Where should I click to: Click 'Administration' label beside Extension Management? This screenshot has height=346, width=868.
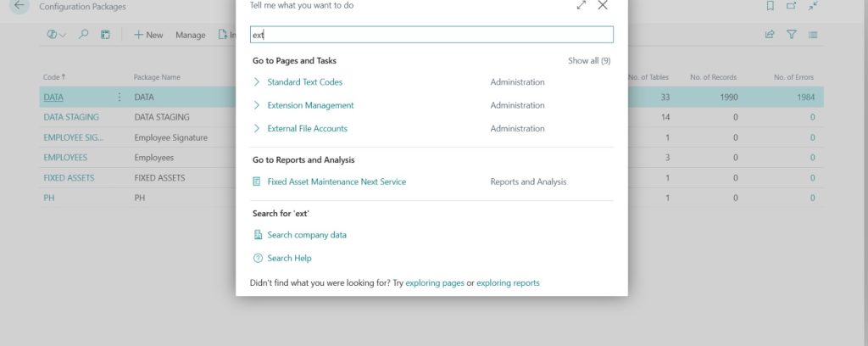tap(517, 105)
